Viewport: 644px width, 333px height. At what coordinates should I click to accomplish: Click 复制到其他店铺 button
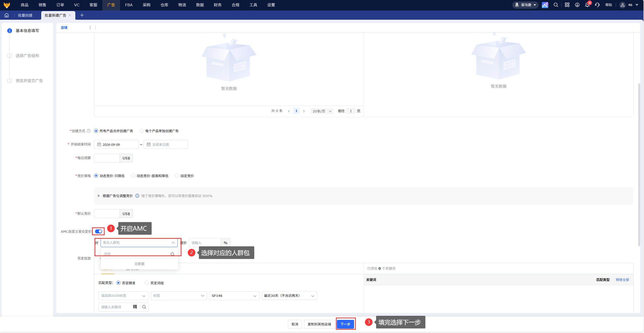tap(319, 324)
